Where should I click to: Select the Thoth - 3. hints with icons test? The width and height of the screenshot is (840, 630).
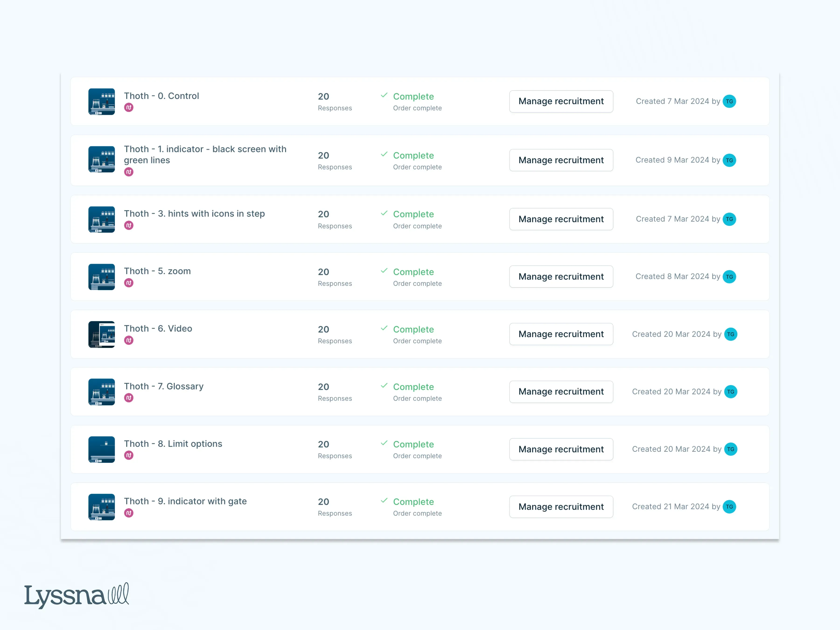[194, 213]
